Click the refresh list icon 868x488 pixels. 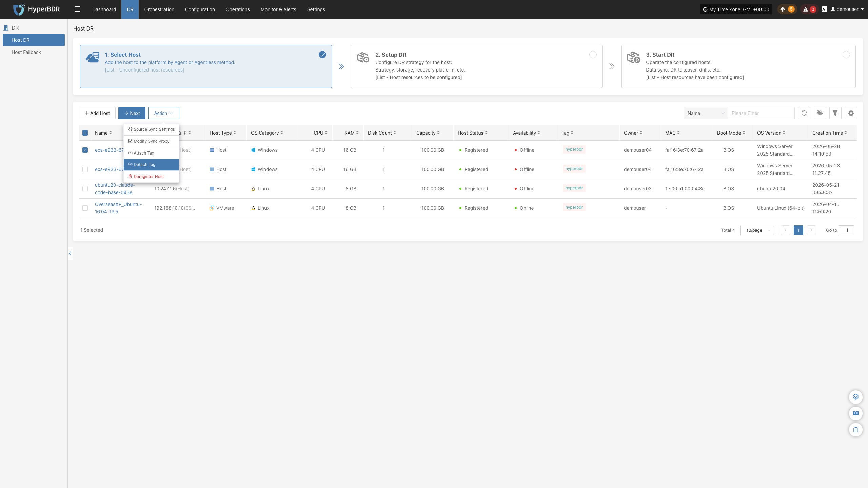[804, 113]
